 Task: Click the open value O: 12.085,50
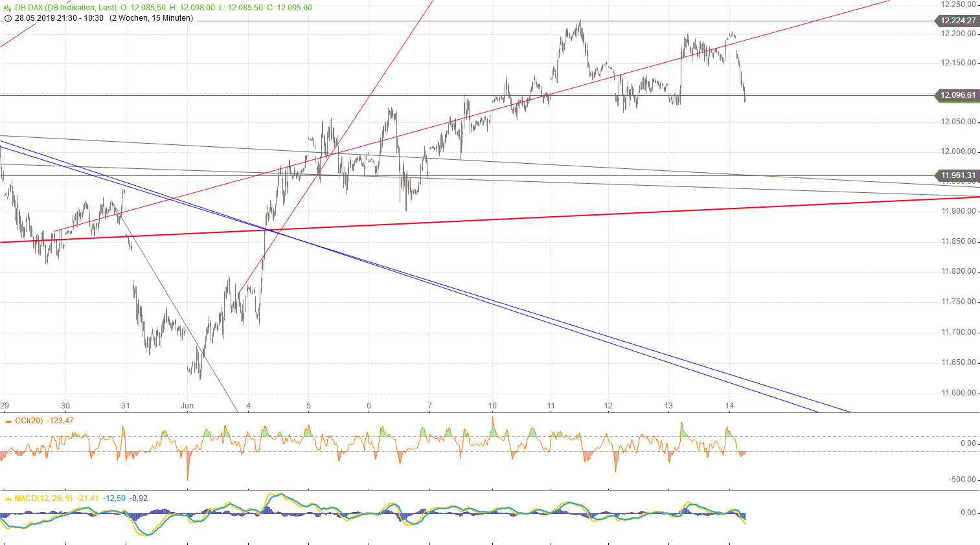[x=143, y=8]
